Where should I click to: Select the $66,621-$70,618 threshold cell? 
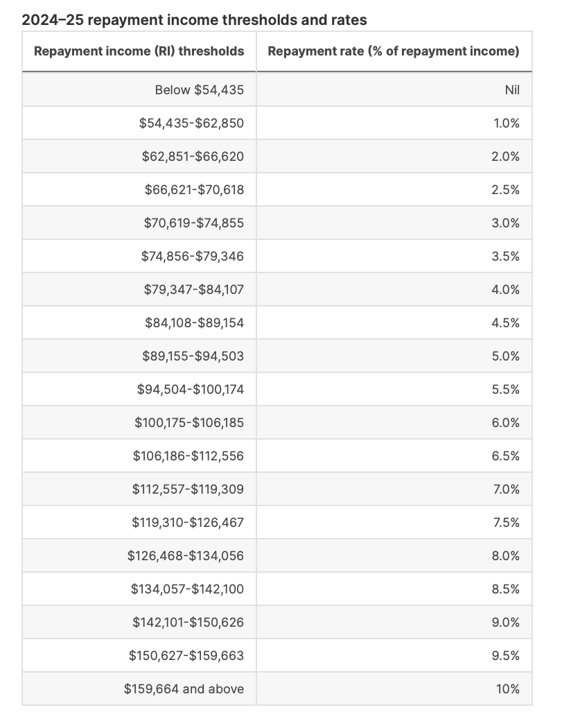pos(139,189)
